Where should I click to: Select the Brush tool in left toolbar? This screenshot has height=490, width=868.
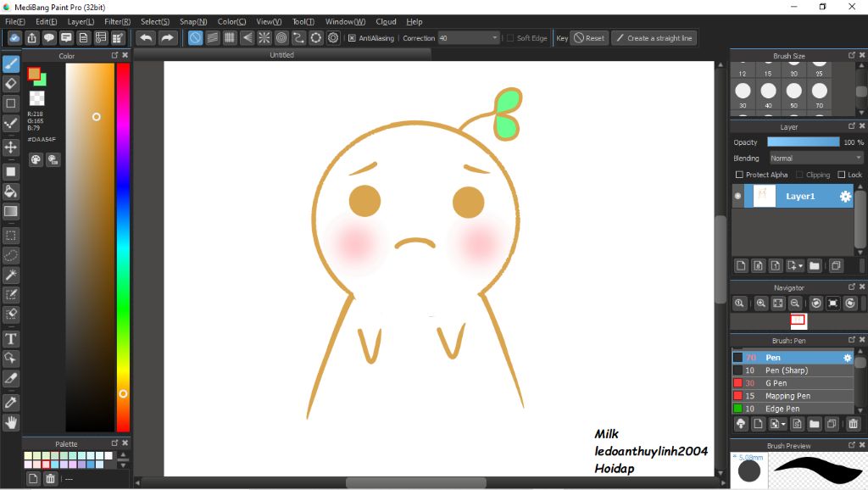pos(10,64)
